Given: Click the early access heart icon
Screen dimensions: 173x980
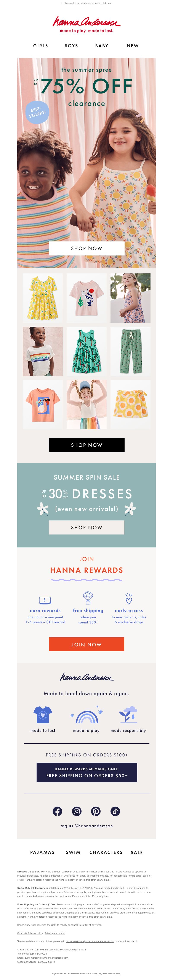Looking at the screenshot, I should tap(129, 598).
